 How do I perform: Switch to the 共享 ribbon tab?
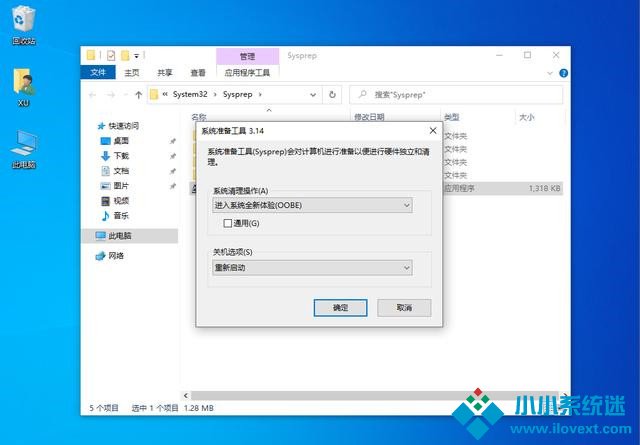[x=165, y=73]
